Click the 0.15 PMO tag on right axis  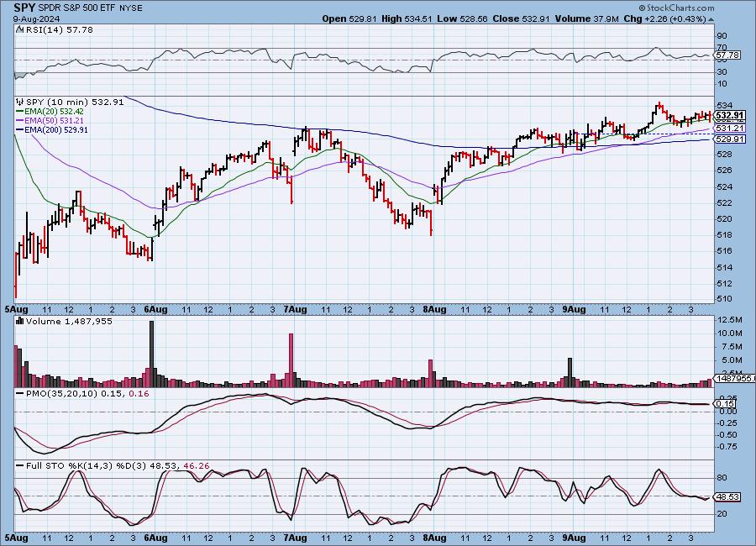[x=726, y=404]
